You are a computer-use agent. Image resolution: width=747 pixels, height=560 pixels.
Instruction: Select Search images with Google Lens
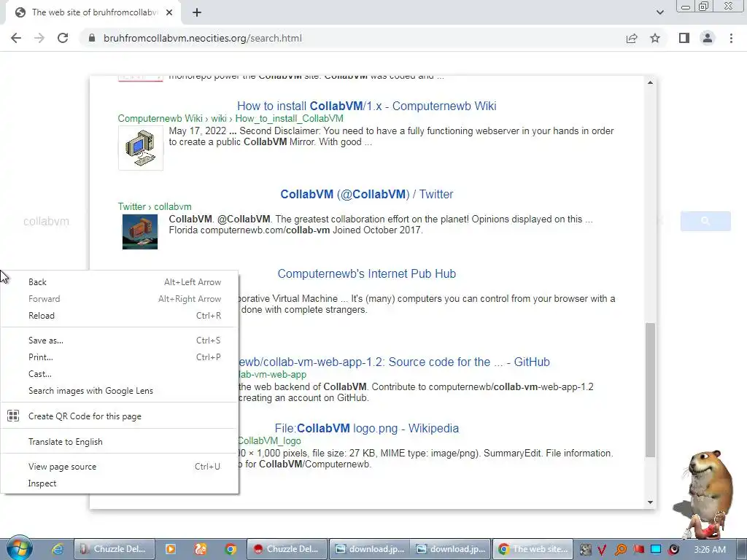click(119, 391)
